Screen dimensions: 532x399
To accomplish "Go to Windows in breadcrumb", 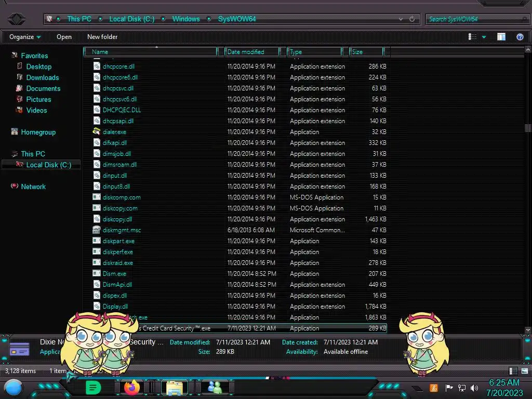I will pyautogui.click(x=186, y=19).
